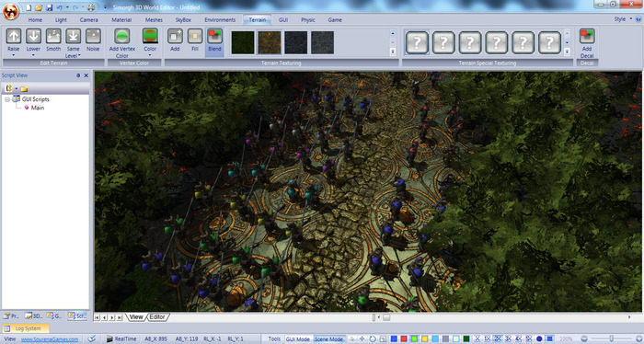Open the Color dropdown arrow
The height and width of the screenshot is (344, 644).
pos(150,55)
